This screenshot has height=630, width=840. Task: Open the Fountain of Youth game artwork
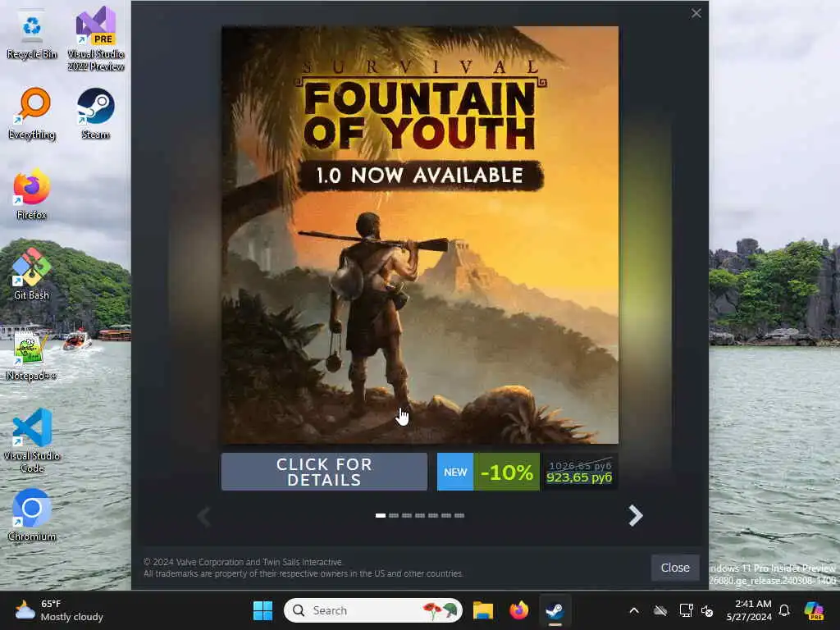tap(420, 235)
